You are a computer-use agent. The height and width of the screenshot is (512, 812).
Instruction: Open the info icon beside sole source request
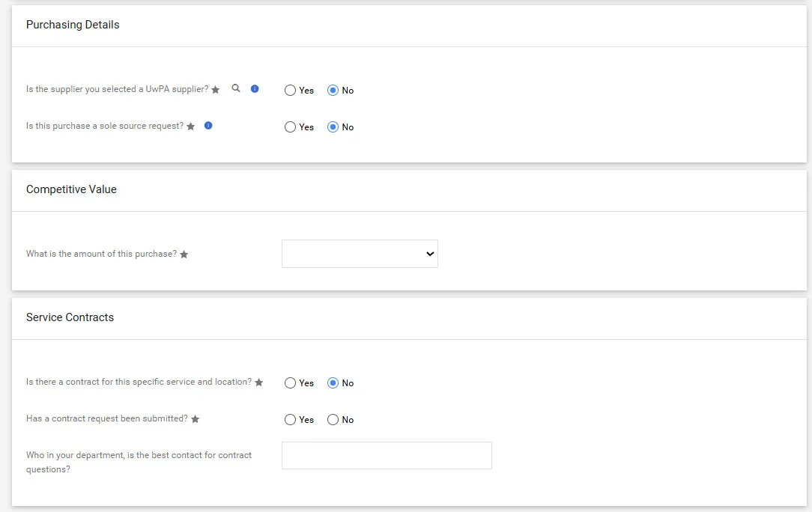(208, 125)
